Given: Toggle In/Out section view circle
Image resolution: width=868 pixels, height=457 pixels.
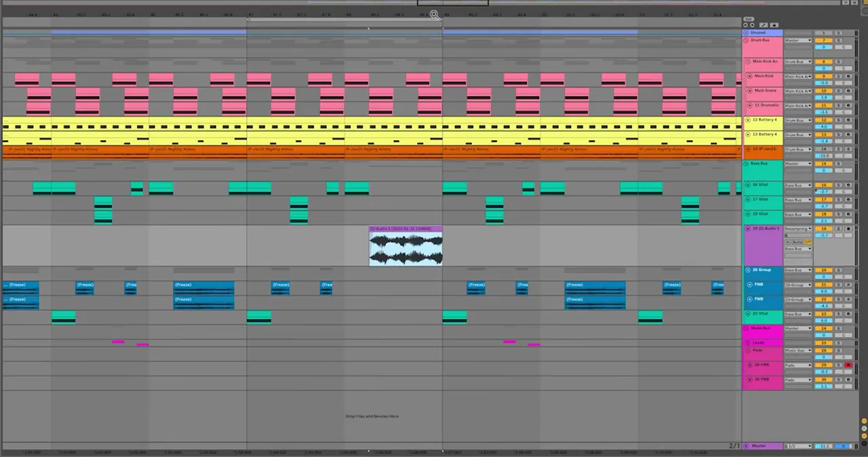Looking at the screenshot, I should (x=864, y=421).
